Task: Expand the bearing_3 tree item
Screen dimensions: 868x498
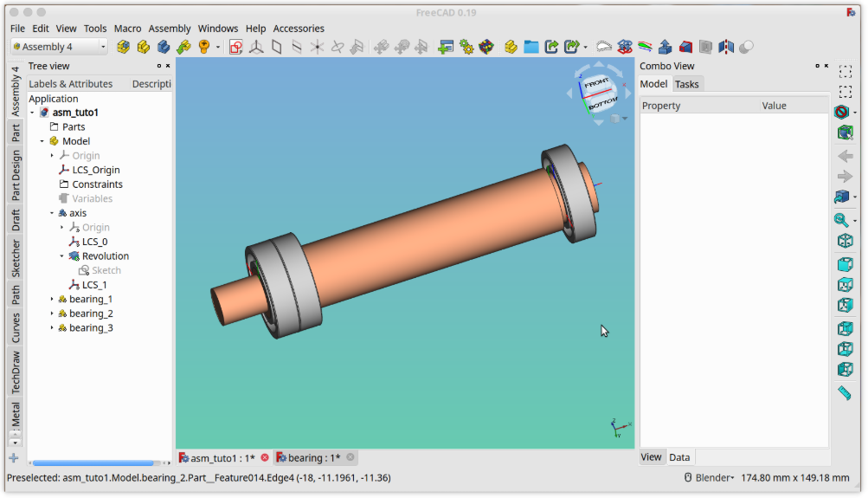Action: [52, 328]
